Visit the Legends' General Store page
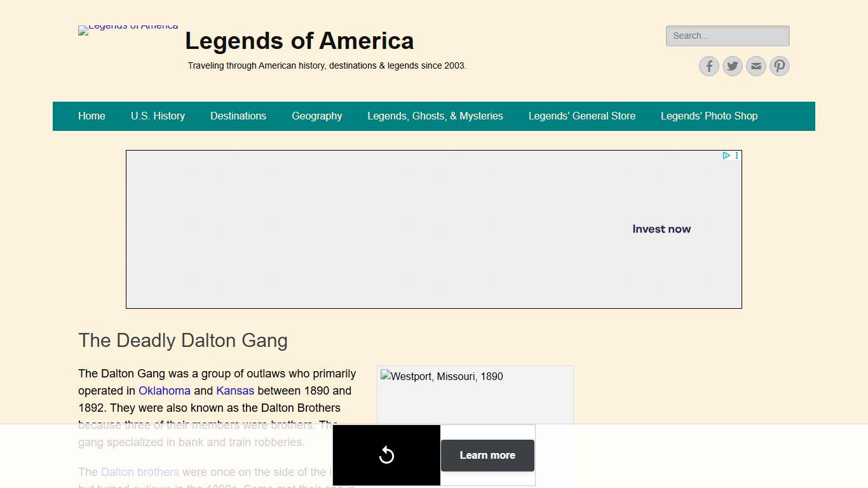Image resolution: width=868 pixels, height=488 pixels. (x=581, y=116)
